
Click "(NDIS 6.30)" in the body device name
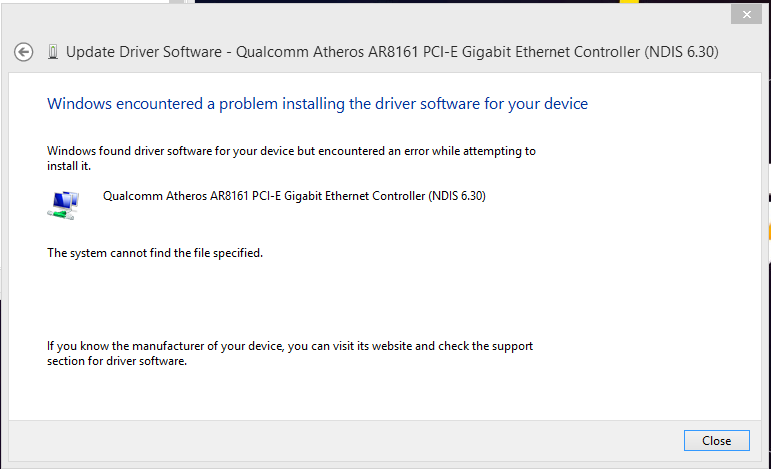point(456,196)
